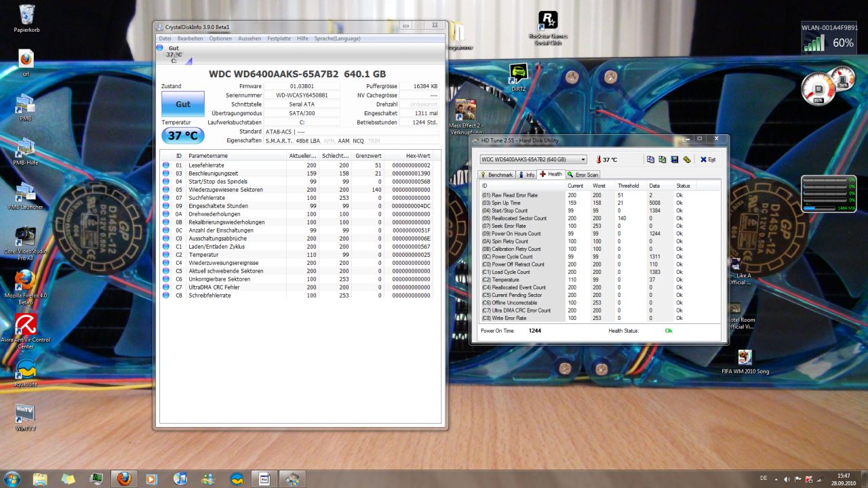Open iTunes from taskbar
The height and width of the screenshot is (488, 868).
[x=180, y=479]
